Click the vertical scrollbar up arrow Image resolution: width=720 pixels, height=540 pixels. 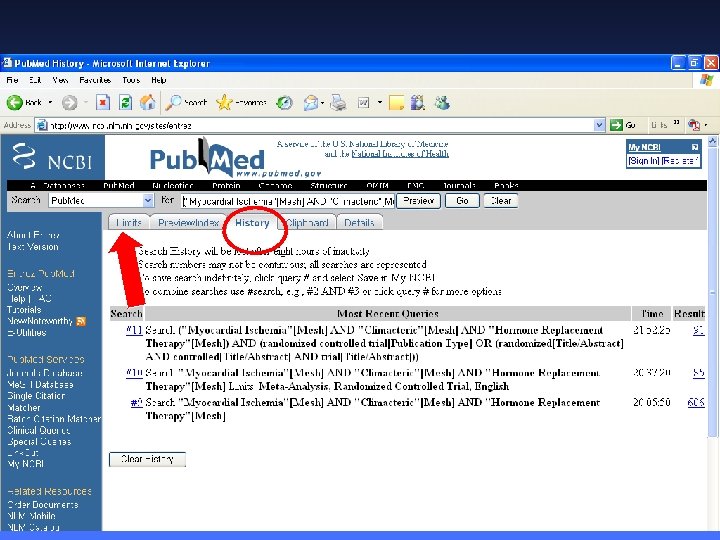[x=713, y=141]
